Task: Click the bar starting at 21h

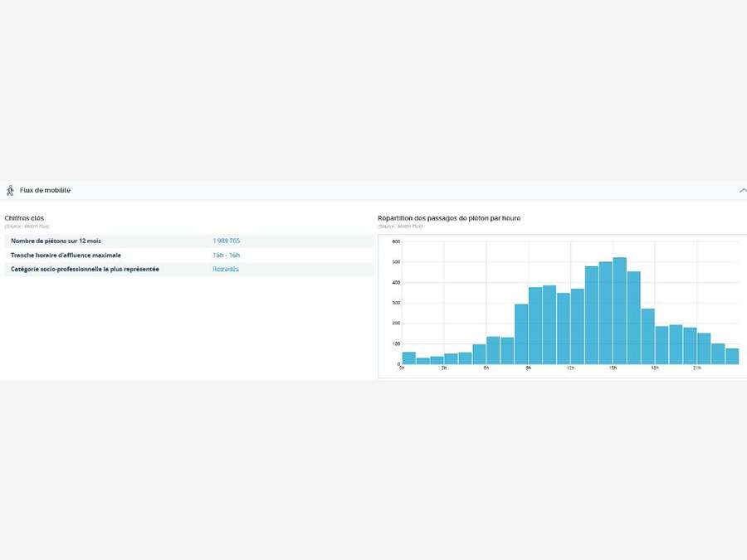Action: click(704, 349)
